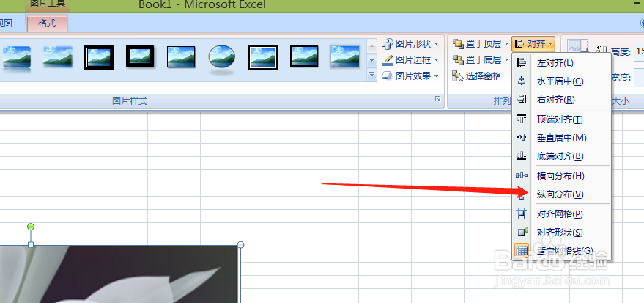Click the flower picture in the worksheet
644x303 pixels.
pyautogui.click(x=119, y=274)
